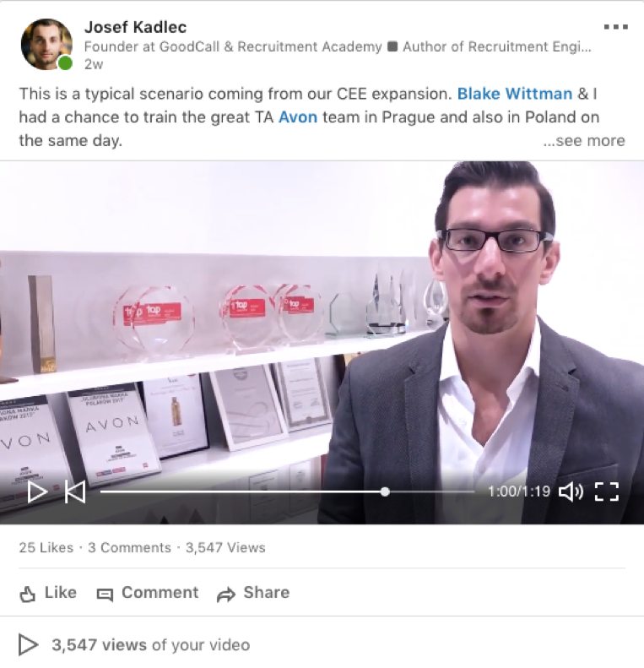Enter fullscreen mode for the video

607,491
